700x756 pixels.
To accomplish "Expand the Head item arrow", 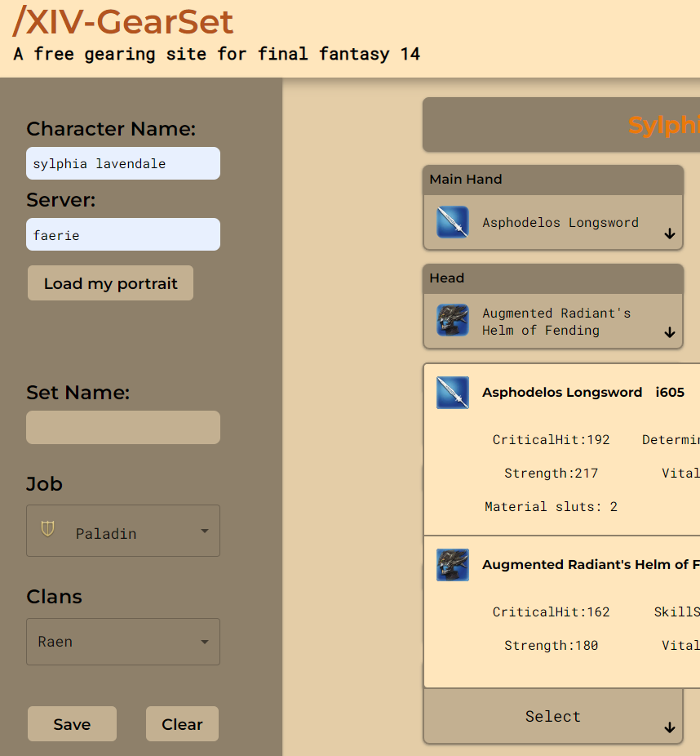I will 670,332.
